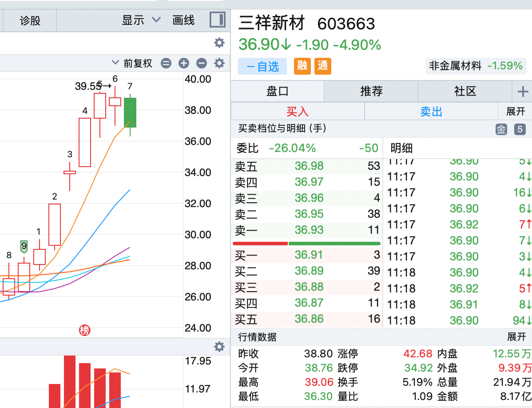This screenshot has width=532, height=408.
Task: Click the 内盘 value 12.55万
Action: point(512,354)
